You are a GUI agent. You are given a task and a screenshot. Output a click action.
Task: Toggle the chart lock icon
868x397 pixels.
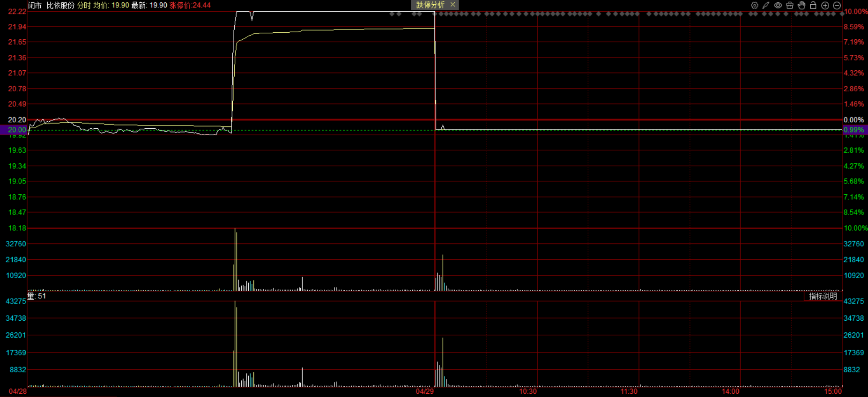(813, 6)
